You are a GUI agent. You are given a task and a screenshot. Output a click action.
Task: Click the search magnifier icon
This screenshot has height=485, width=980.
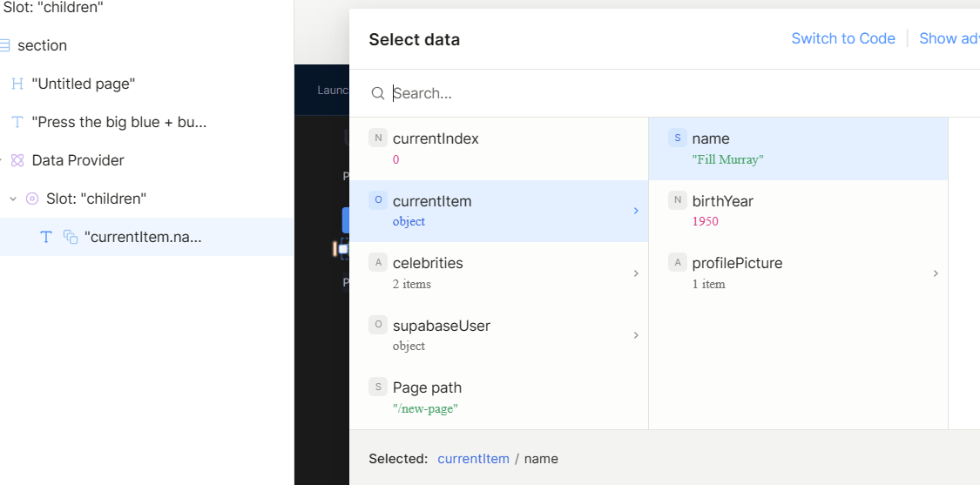[378, 93]
